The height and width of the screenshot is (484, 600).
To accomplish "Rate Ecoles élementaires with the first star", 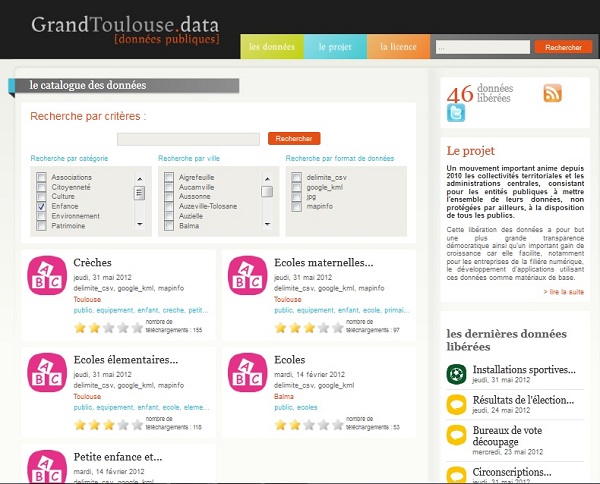I will pyautogui.click(x=80, y=425).
